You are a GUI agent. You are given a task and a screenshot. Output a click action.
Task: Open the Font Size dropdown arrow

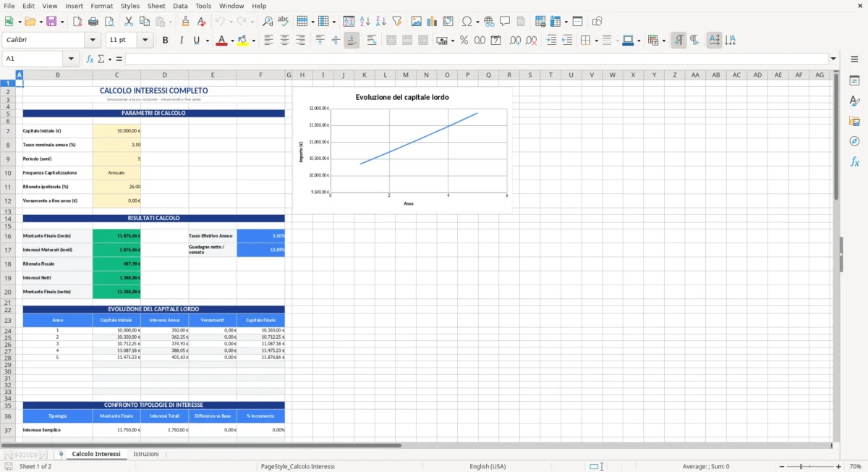point(146,41)
